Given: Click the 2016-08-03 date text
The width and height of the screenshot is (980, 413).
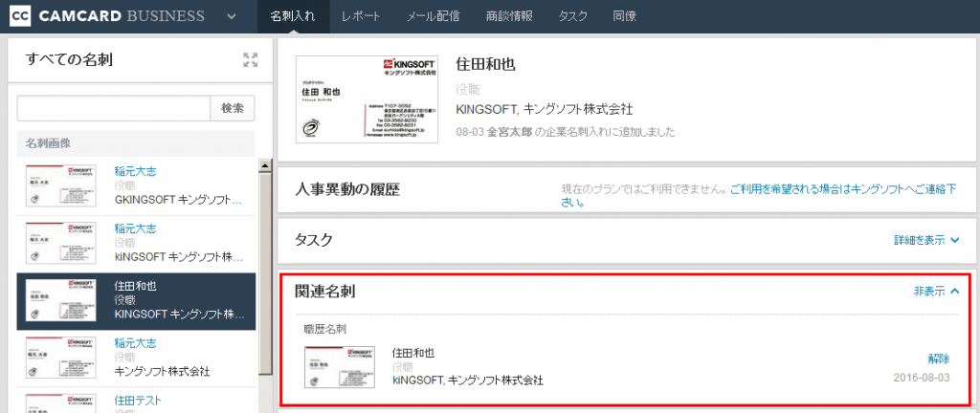Looking at the screenshot, I should click(922, 378).
